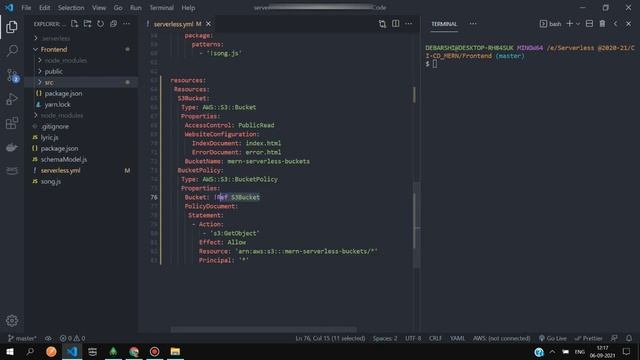Create a new folder in Explorer
Screen dimensions: 640x360
(87, 24)
